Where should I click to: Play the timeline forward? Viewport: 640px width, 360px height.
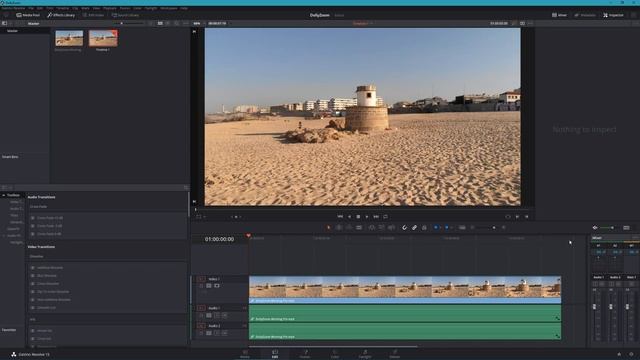click(x=367, y=217)
